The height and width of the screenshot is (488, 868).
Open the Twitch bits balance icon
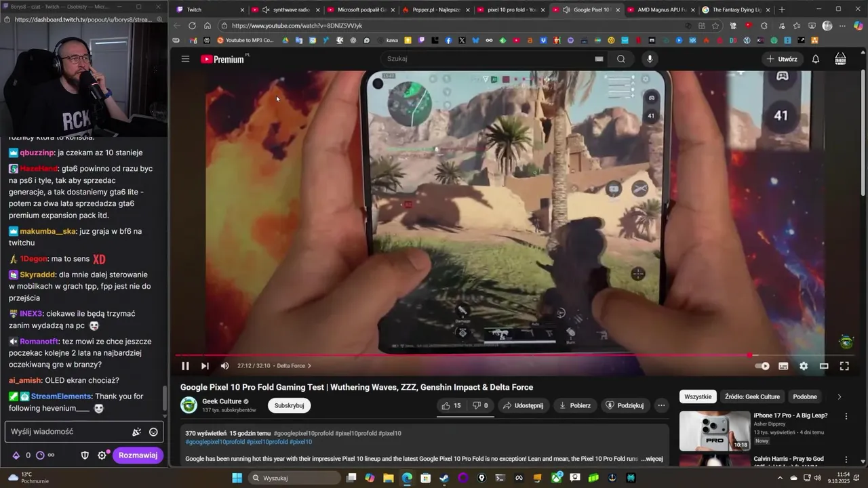click(x=16, y=455)
